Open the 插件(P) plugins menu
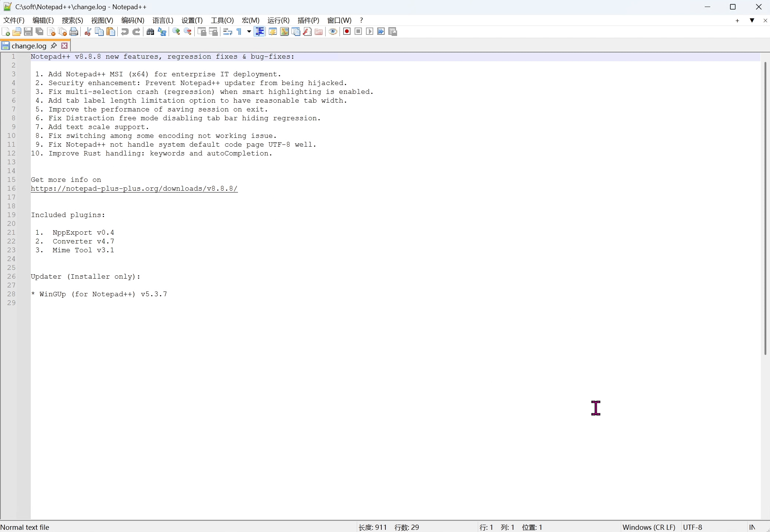770x532 pixels. point(308,21)
